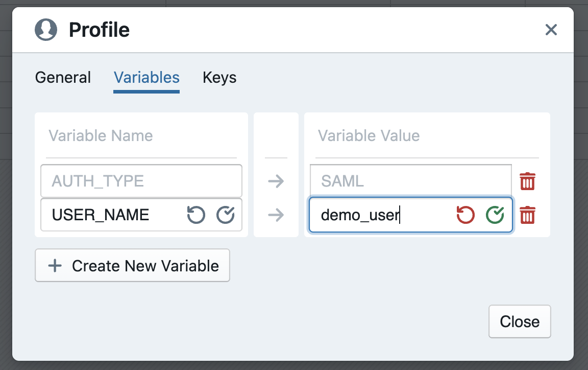Click the arrow between USER_NAME and demo_user

pos(276,215)
